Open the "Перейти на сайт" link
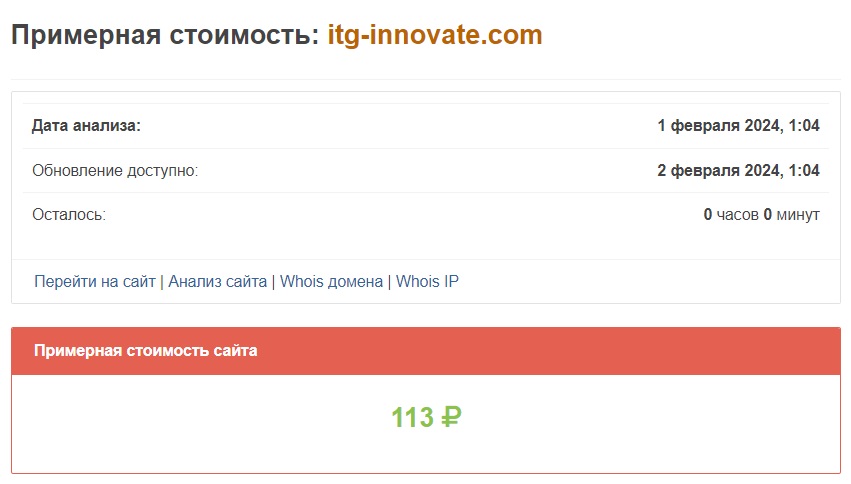The width and height of the screenshot is (851, 484). [x=95, y=282]
